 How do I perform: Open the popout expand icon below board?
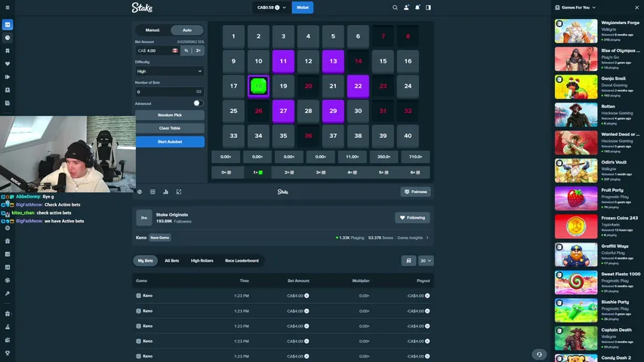click(179, 192)
